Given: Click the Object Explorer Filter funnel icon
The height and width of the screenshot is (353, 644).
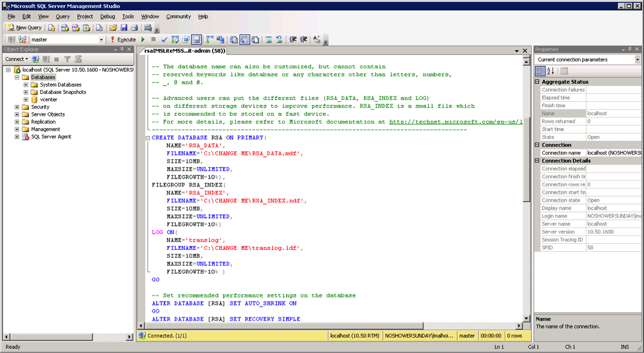Looking at the screenshot, I should [67, 59].
